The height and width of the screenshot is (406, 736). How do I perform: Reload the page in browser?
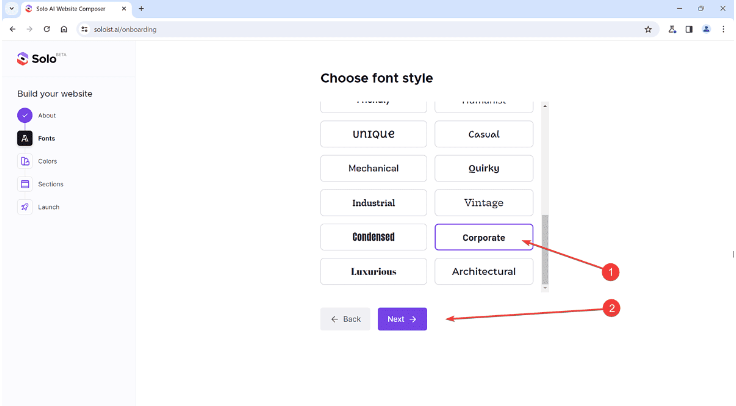click(x=46, y=29)
